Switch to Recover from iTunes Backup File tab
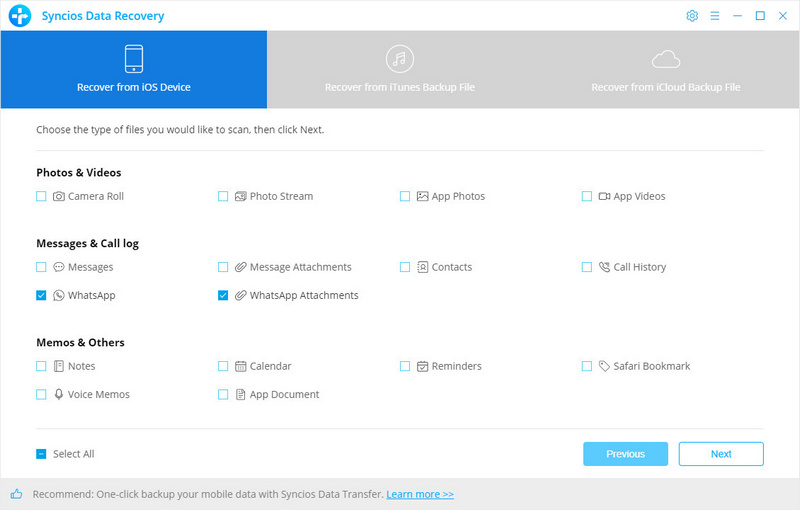800x510 pixels. [399, 69]
